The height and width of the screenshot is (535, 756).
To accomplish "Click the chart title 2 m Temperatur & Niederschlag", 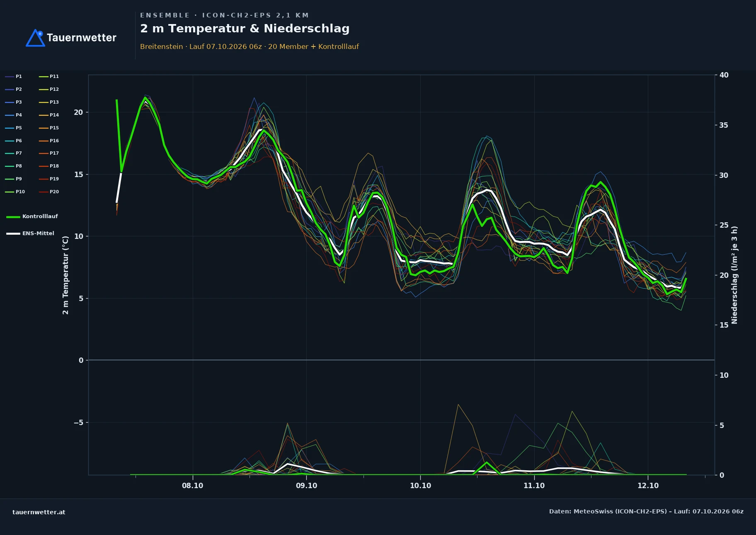I will tap(245, 29).
